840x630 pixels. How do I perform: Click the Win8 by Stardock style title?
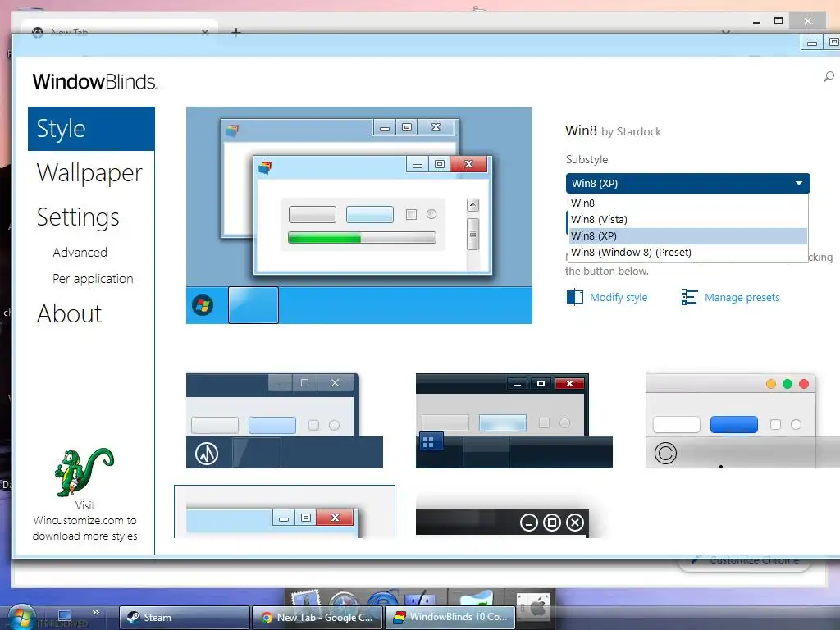tap(613, 130)
